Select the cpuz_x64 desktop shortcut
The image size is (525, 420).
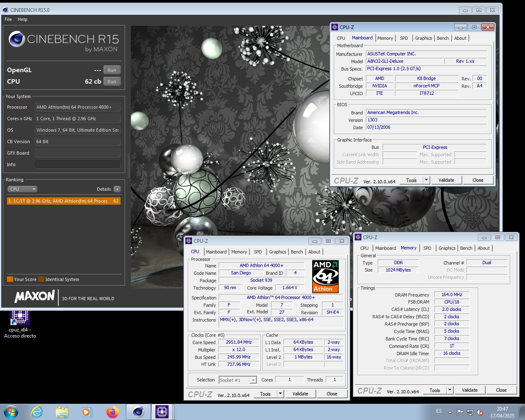point(20,324)
